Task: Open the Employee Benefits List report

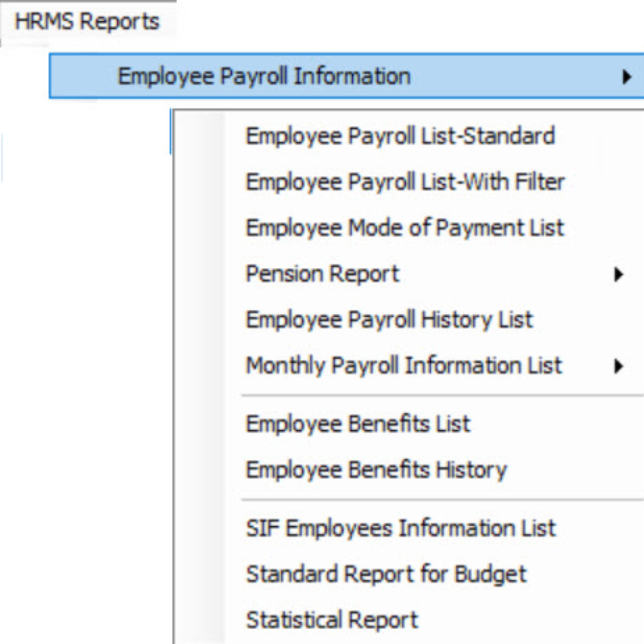Action: pyautogui.click(x=358, y=424)
